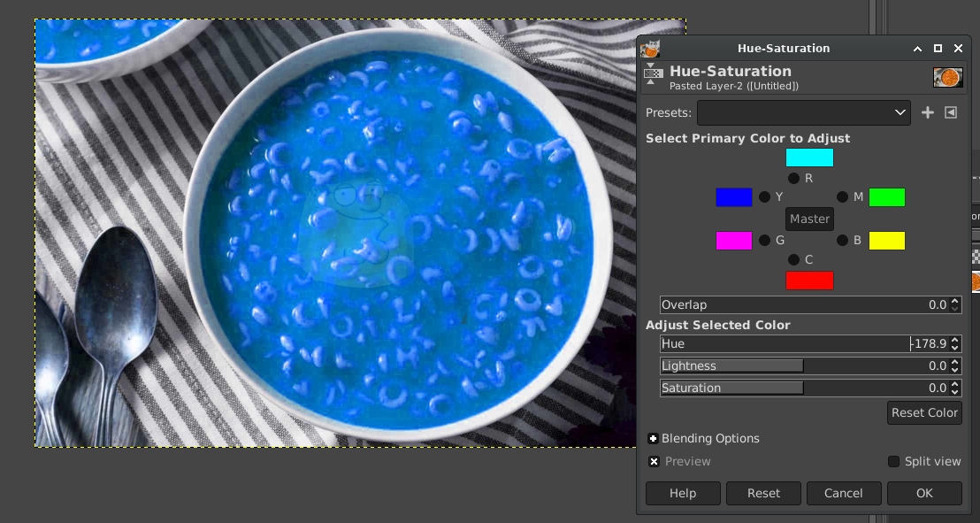Open the Presets dropdown
This screenshot has height=523, width=980.
click(804, 112)
